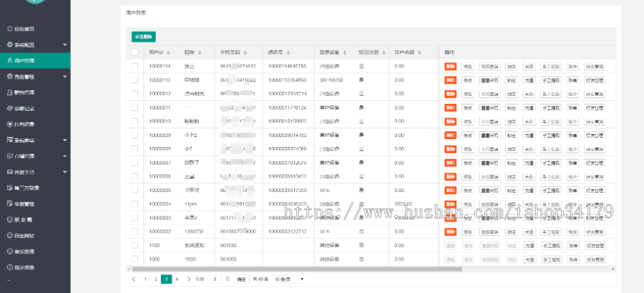The height and width of the screenshot is (293, 644).
Task: Click 通讯号 cell 10000114646788
Action: 287,66
